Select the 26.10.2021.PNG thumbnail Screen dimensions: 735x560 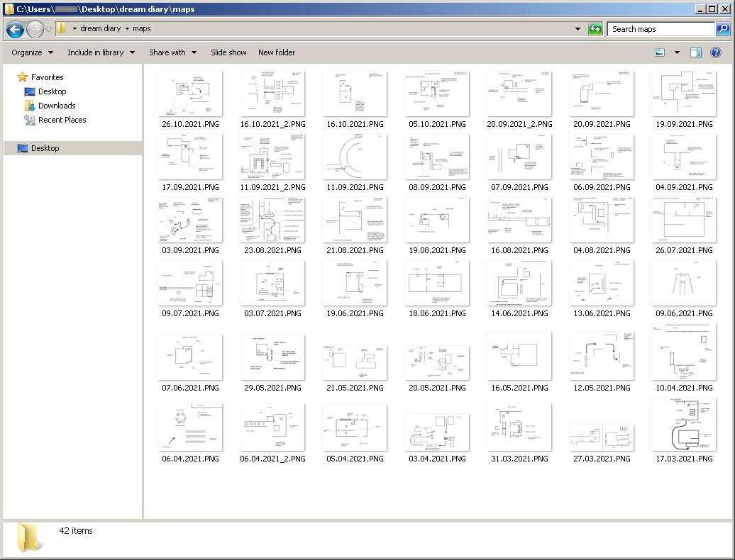tap(190, 94)
